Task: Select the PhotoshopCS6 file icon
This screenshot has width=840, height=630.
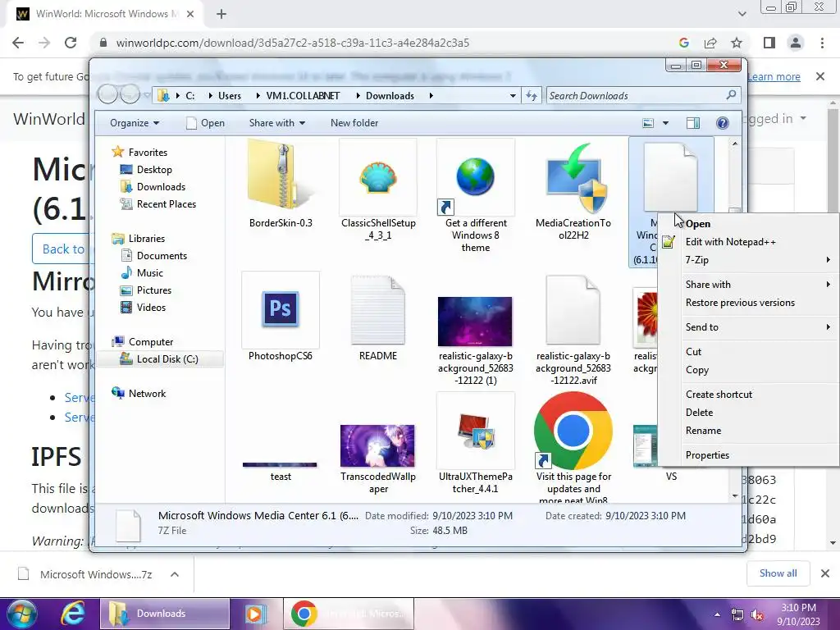Action: [x=281, y=309]
